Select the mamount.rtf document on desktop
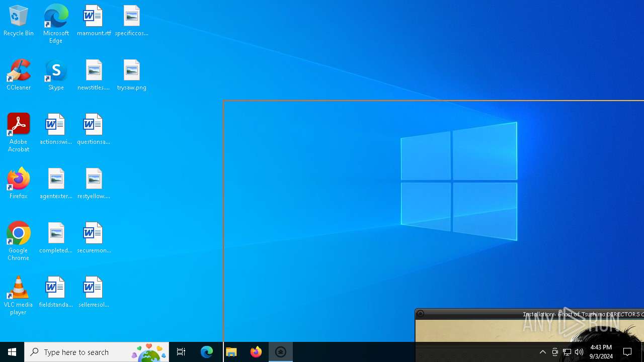 pos(94,21)
